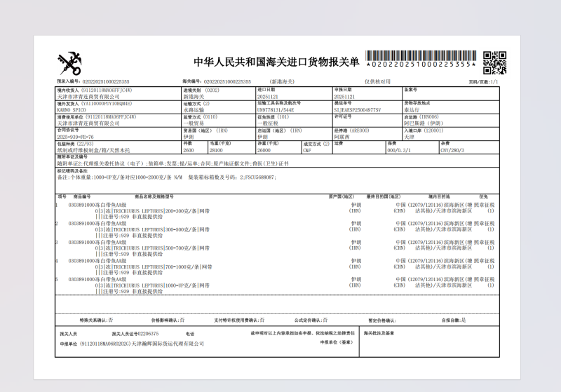Click the 仅供核对用 note
Viewport: 561px width, 392px height.
377,82
